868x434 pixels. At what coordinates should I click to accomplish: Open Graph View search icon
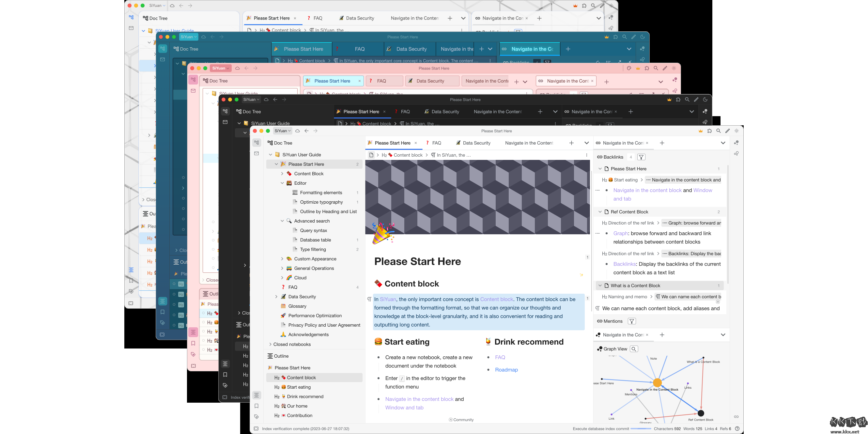(633, 349)
